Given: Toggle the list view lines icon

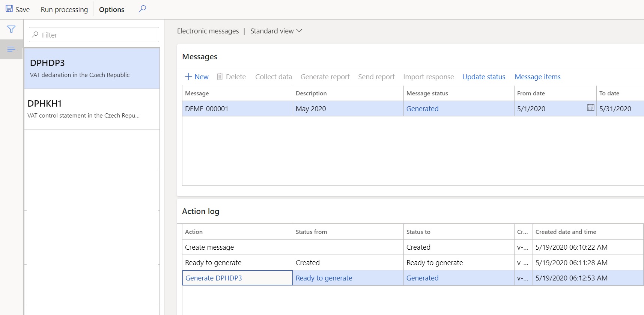Looking at the screenshot, I should pyautogui.click(x=11, y=49).
